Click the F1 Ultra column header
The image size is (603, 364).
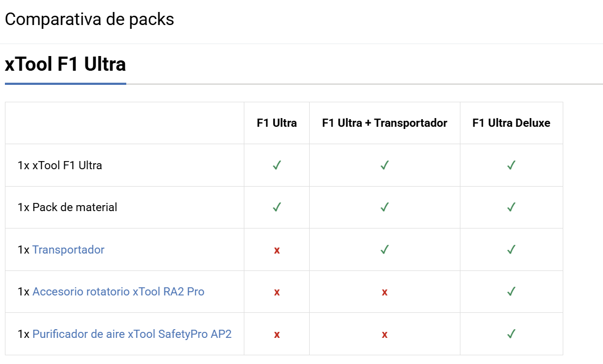pos(277,123)
